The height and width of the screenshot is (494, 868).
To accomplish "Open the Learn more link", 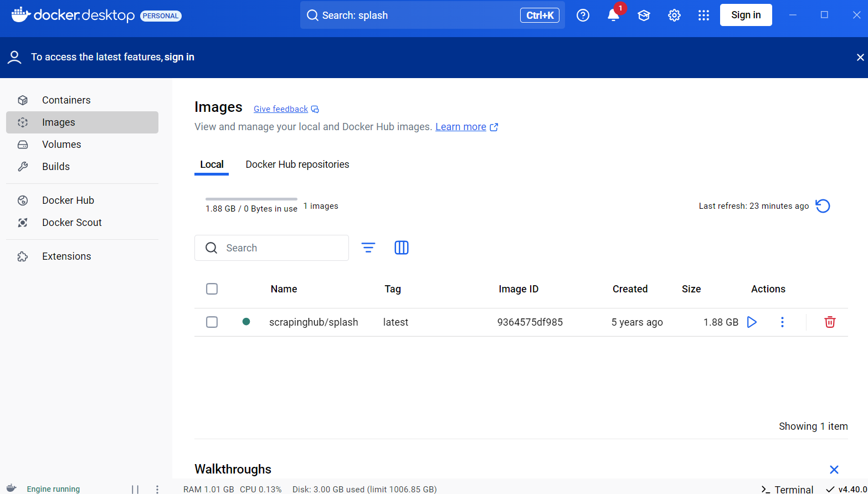I will 461,127.
